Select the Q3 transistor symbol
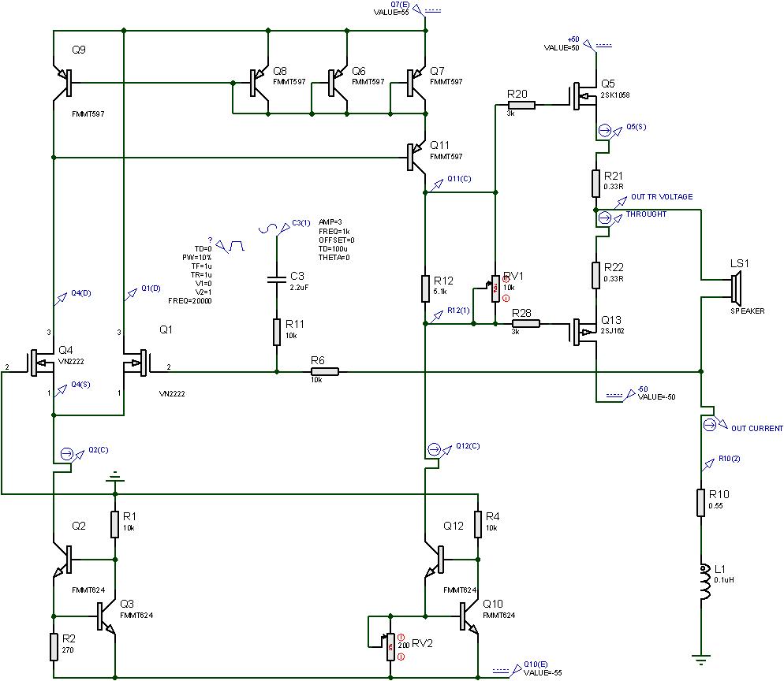The width and height of the screenshot is (784, 681). (106, 617)
